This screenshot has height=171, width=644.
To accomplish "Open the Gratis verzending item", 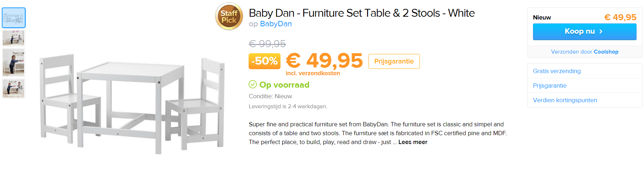I will [556, 71].
